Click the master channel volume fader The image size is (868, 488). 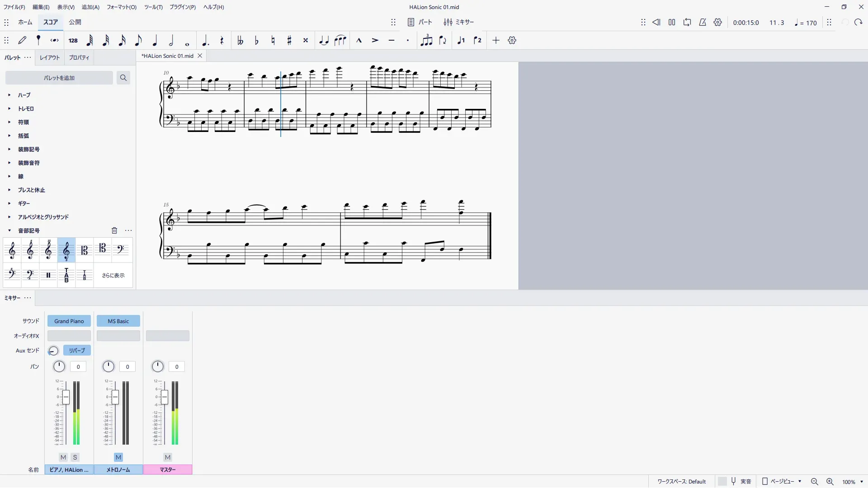[165, 397]
